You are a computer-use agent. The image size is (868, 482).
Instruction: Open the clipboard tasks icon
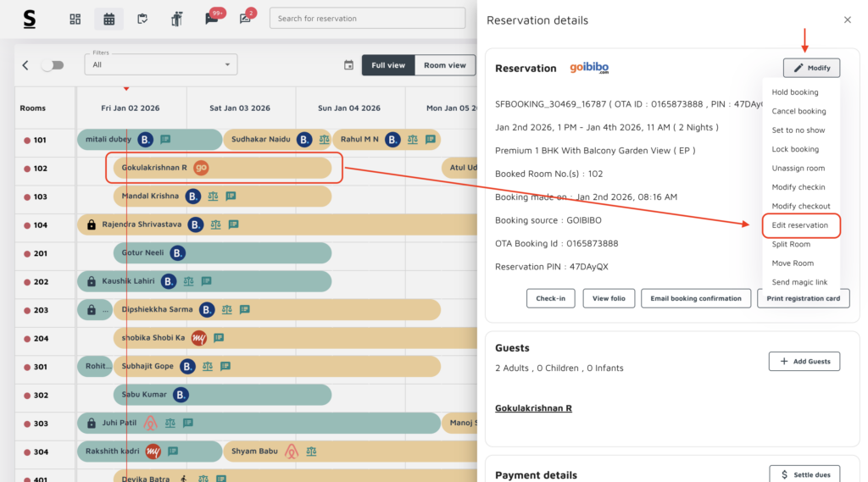click(142, 19)
